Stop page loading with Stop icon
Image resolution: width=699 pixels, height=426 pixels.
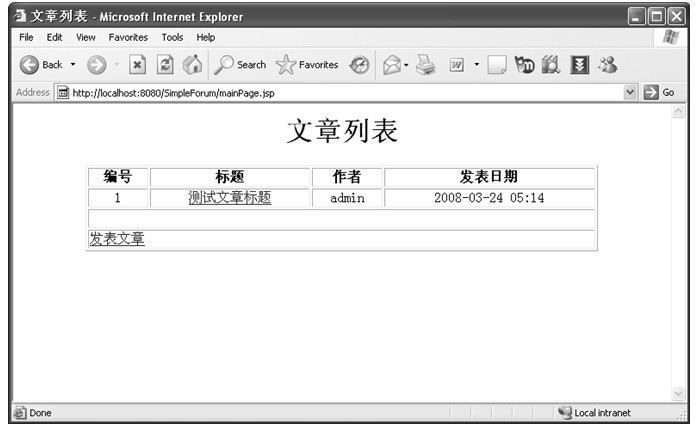point(137,65)
